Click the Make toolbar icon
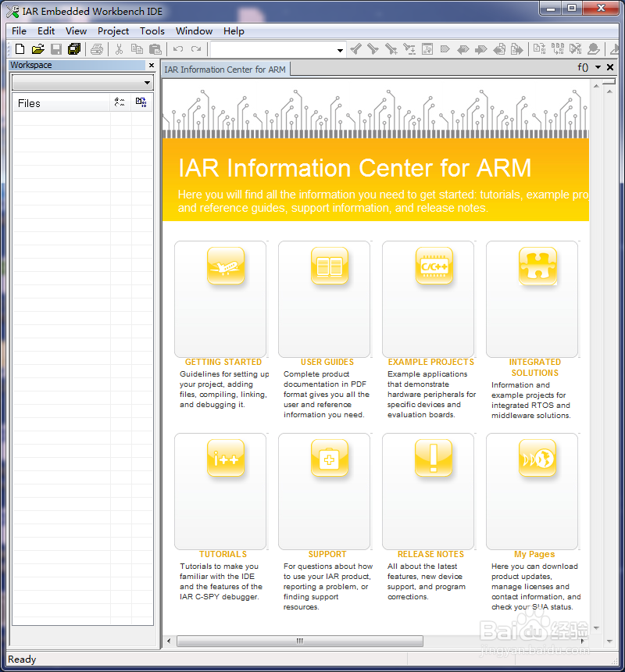 tap(557, 49)
